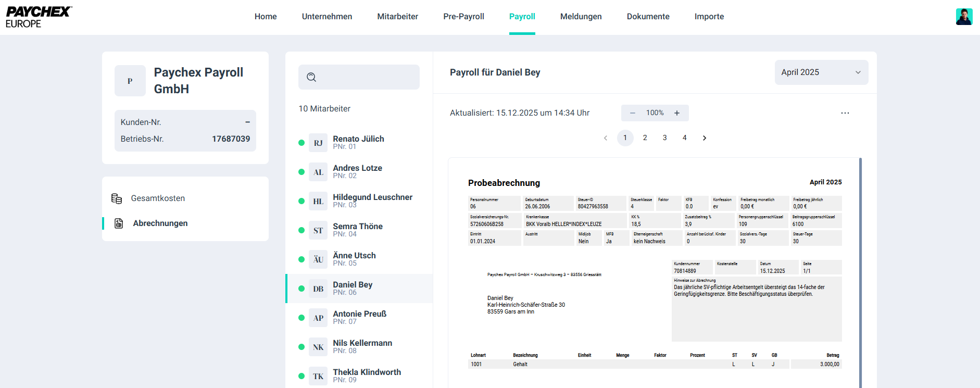Select employee Nils Kellermann
The image size is (980, 388).
click(x=362, y=346)
